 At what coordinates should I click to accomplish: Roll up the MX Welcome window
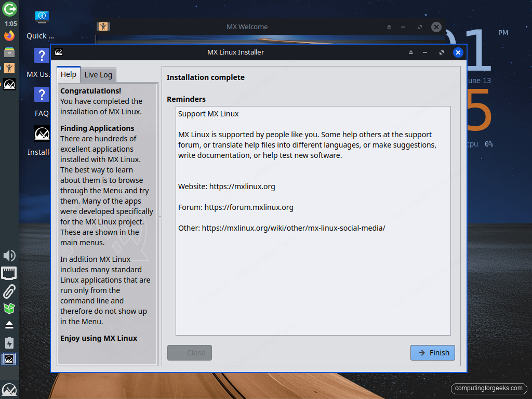coord(389,27)
